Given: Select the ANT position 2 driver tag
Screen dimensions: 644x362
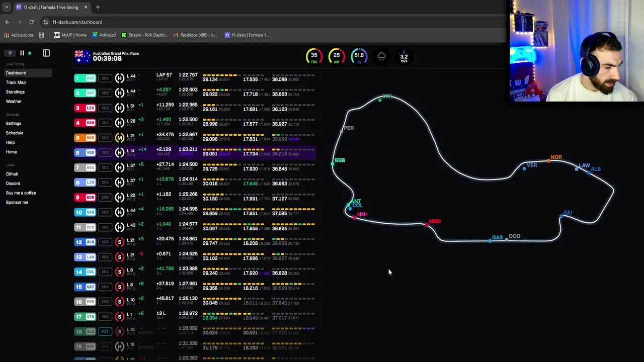Looking at the screenshot, I should tap(85, 93).
